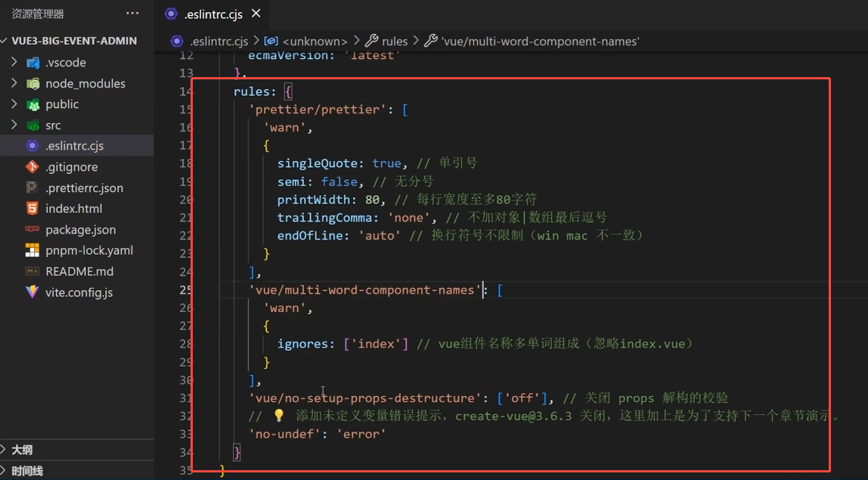Click the node_modules folder icon
This screenshot has width=868, height=480.
[33, 84]
